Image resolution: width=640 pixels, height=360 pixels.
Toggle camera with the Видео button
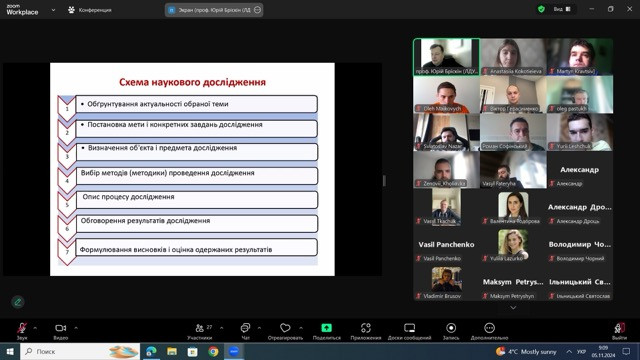click(60, 331)
